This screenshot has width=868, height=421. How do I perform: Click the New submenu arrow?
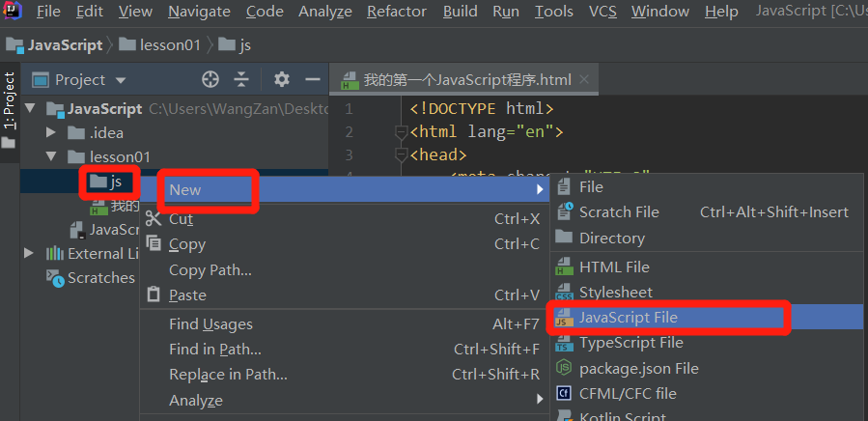(540, 190)
